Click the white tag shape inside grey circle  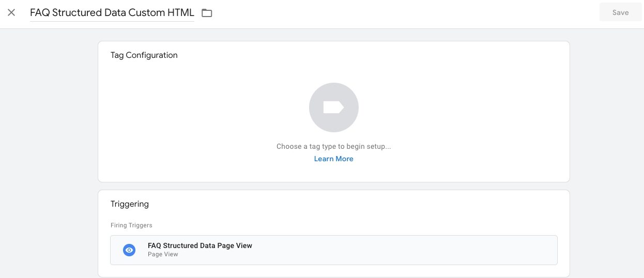333,107
